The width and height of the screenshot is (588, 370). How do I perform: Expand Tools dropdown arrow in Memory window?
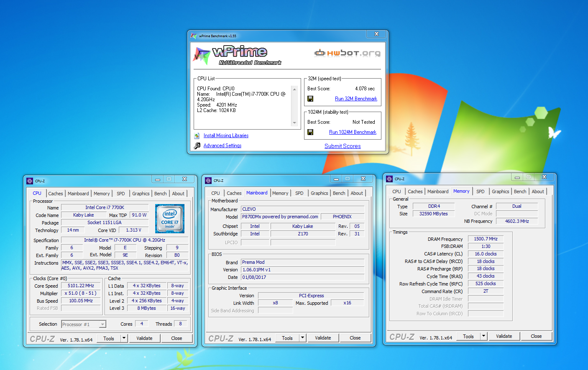click(x=484, y=336)
